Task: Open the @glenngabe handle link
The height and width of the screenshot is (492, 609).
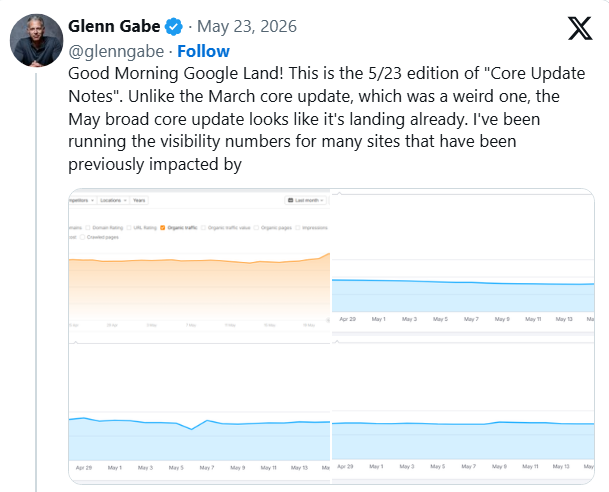Action: pyautogui.click(x=116, y=51)
